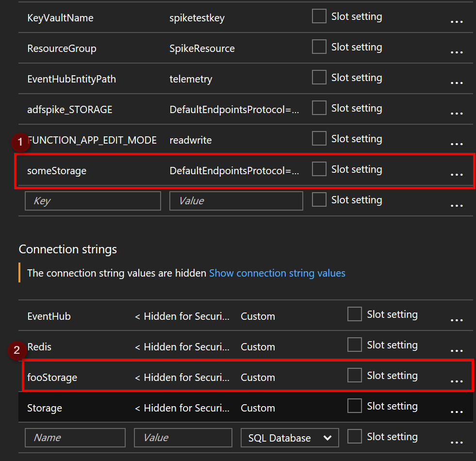Click hidden value of Redis connection string

pos(182,347)
